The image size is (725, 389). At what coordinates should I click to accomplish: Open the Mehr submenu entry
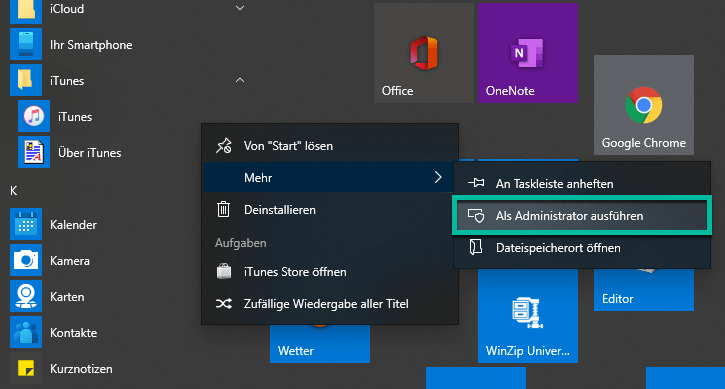point(330,177)
